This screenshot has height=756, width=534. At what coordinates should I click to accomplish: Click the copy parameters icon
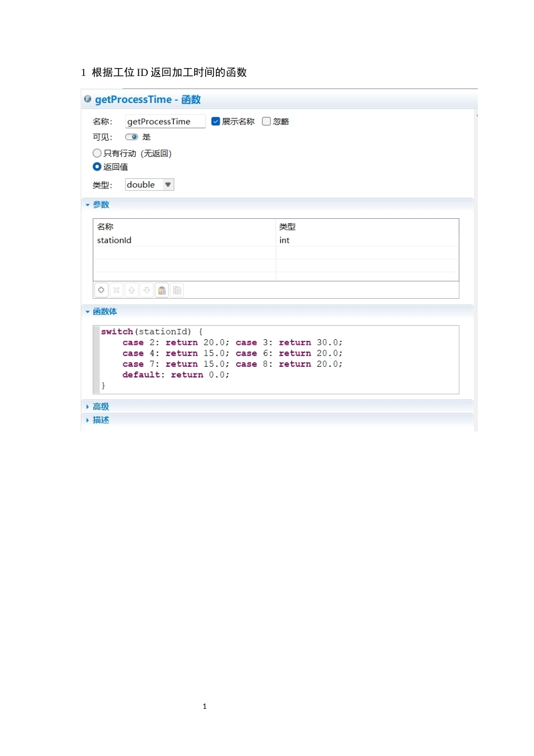click(177, 290)
